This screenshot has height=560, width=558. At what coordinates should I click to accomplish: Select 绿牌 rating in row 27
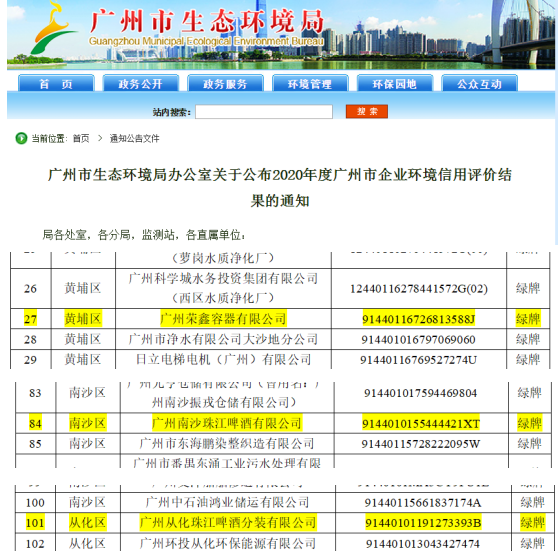528,319
